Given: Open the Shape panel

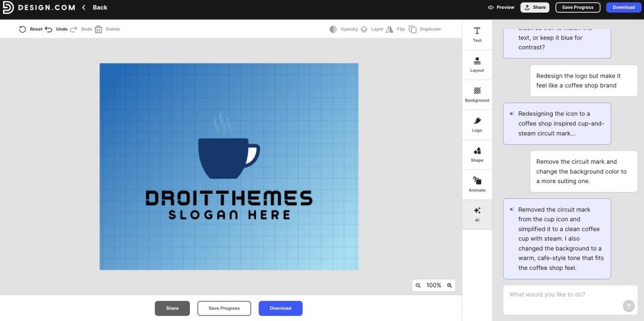Looking at the screenshot, I should click(477, 155).
